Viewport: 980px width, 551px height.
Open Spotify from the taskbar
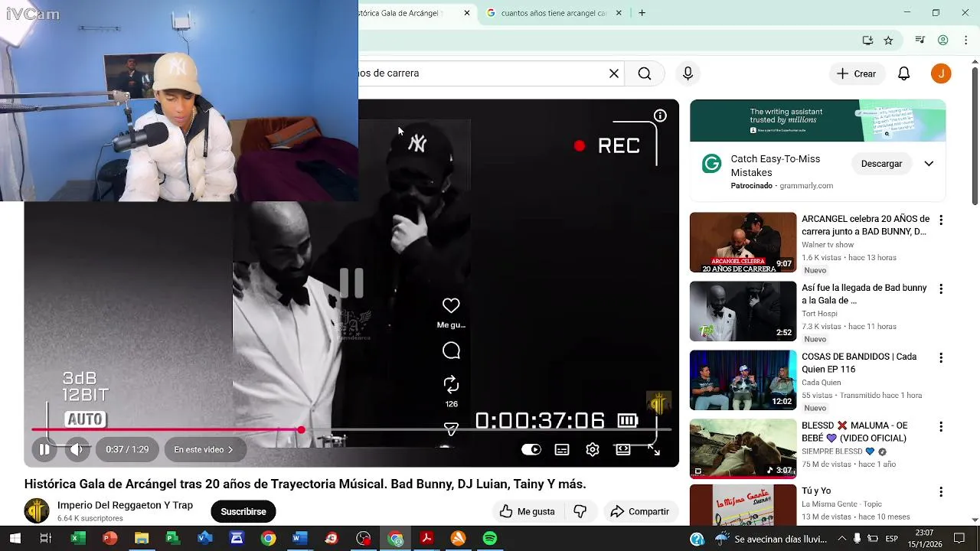click(x=490, y=539)
